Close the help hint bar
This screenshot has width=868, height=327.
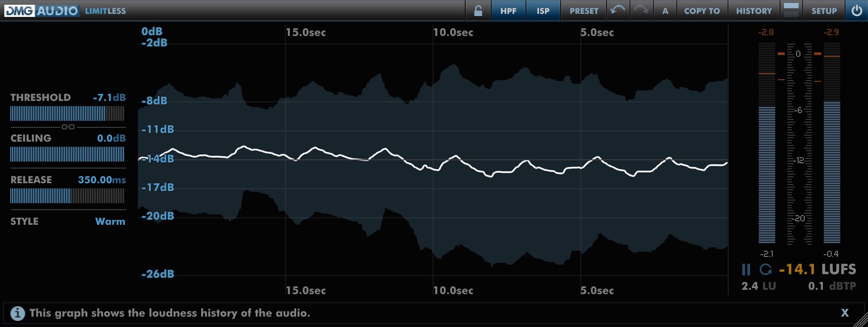click(845, 313)
